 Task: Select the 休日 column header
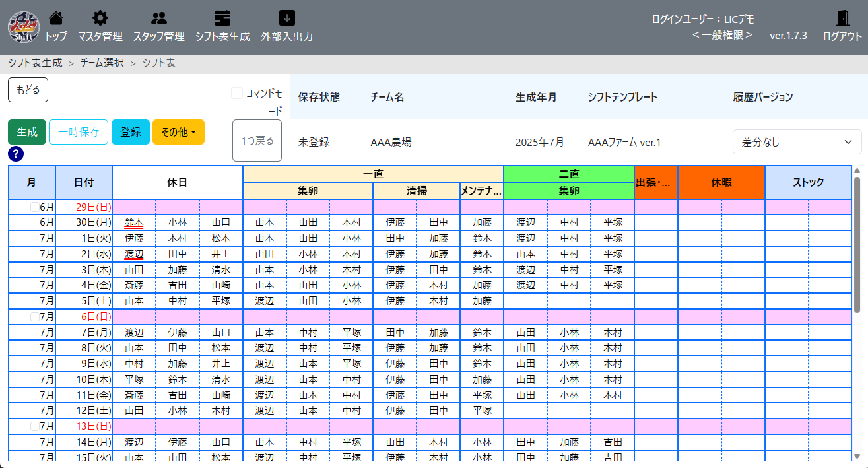point(178,182)
